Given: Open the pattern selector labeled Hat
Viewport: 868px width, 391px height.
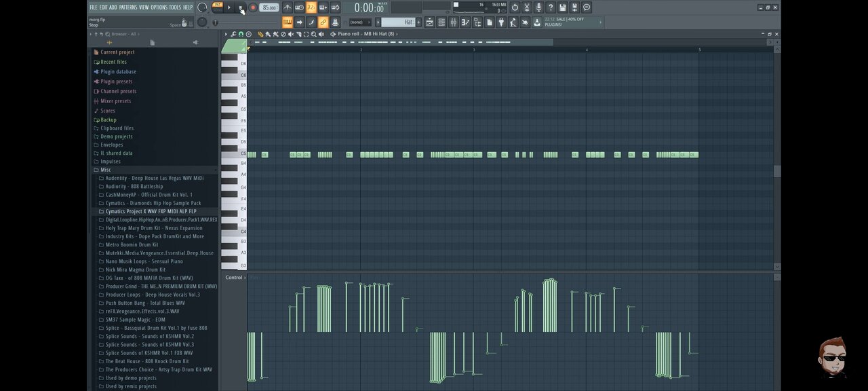Looking at the screenshot, I should tap(398, 22).
